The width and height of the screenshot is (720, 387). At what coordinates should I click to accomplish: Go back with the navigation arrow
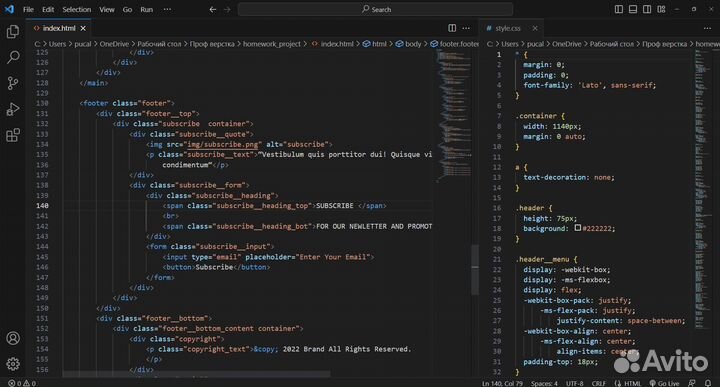coord(213,9)
